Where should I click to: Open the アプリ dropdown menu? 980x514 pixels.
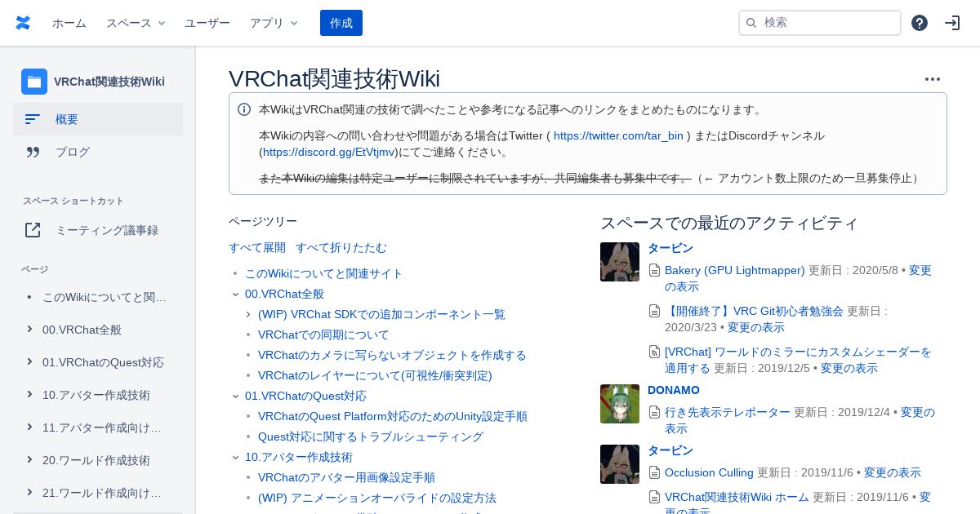click(x=274, y=23)
